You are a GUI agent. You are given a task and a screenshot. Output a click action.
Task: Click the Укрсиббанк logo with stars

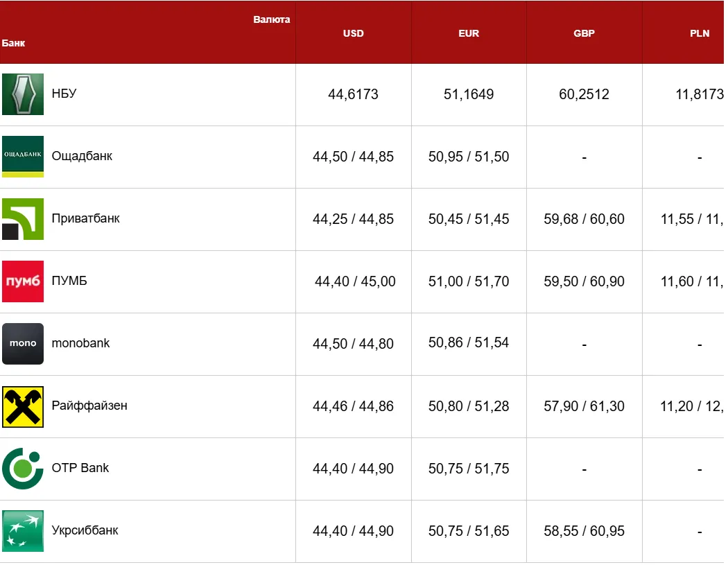[23, 530]
